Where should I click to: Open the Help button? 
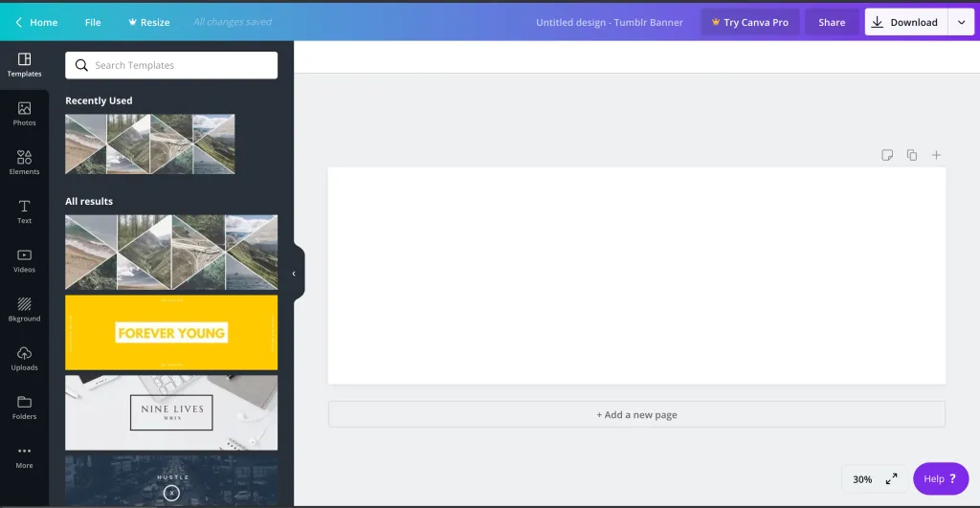point(941,478)
